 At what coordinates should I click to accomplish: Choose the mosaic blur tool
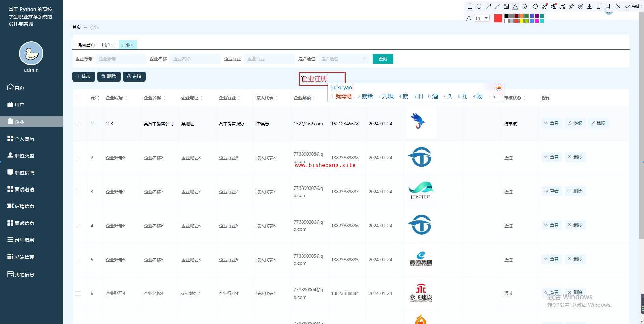(x=506, y=6)
